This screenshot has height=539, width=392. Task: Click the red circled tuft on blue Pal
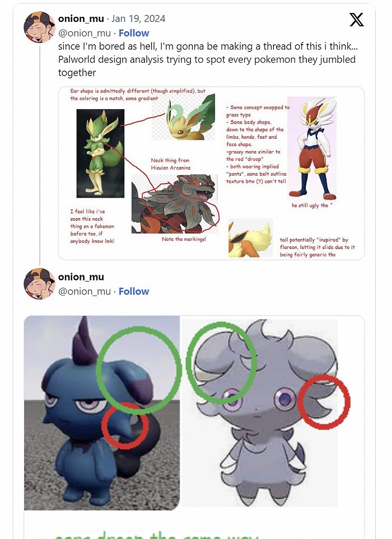coord(125,426)
